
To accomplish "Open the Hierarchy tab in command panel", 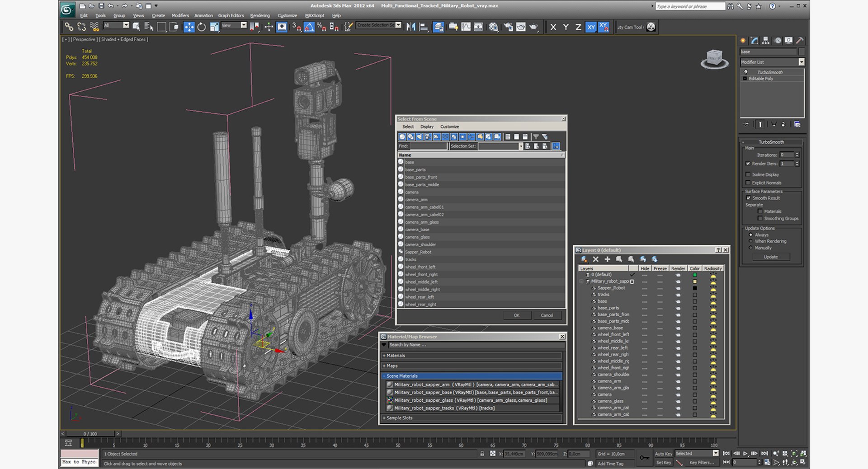I will click(x=765, y=40).
